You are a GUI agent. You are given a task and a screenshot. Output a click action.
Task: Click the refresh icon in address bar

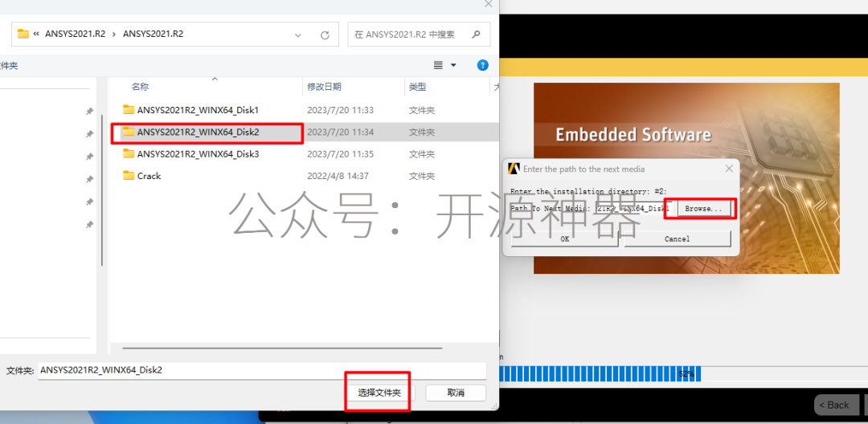click(325, 35)
